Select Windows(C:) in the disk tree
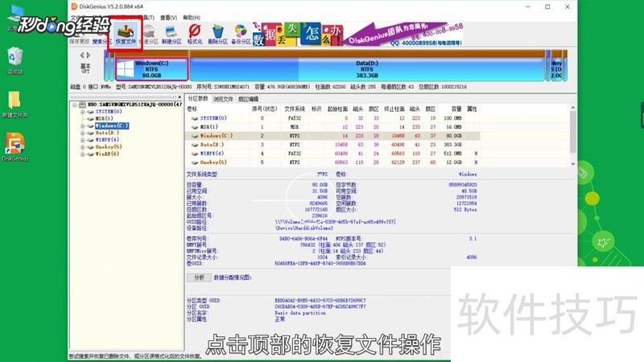644x362 pixels. coord(112,125)
